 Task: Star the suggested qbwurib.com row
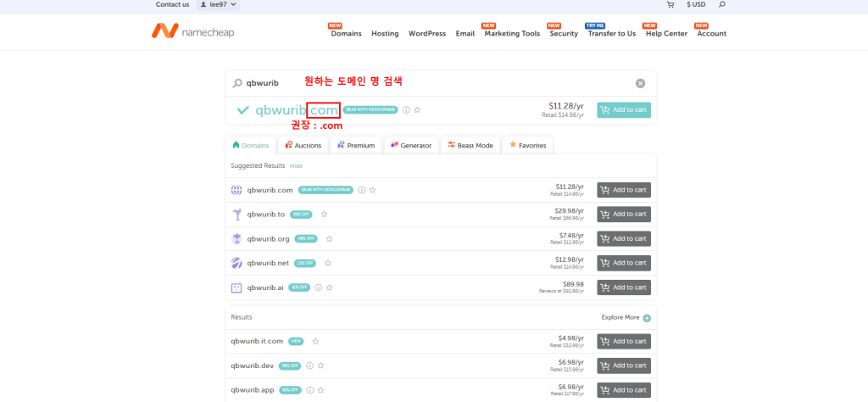click(373, 190)
